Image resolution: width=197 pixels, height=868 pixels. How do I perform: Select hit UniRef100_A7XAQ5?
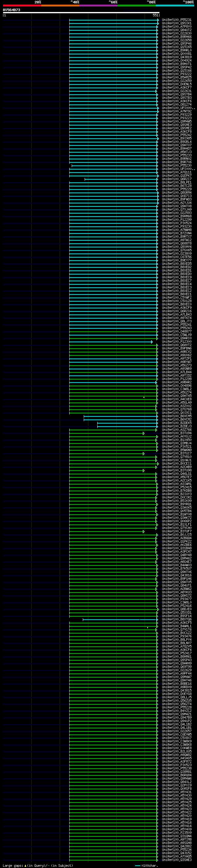(177, 857)
